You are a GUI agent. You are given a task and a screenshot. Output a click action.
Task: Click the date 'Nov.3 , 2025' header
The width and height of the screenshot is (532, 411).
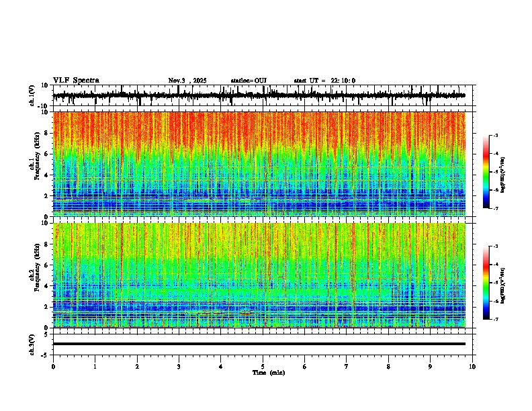point(187,81)
